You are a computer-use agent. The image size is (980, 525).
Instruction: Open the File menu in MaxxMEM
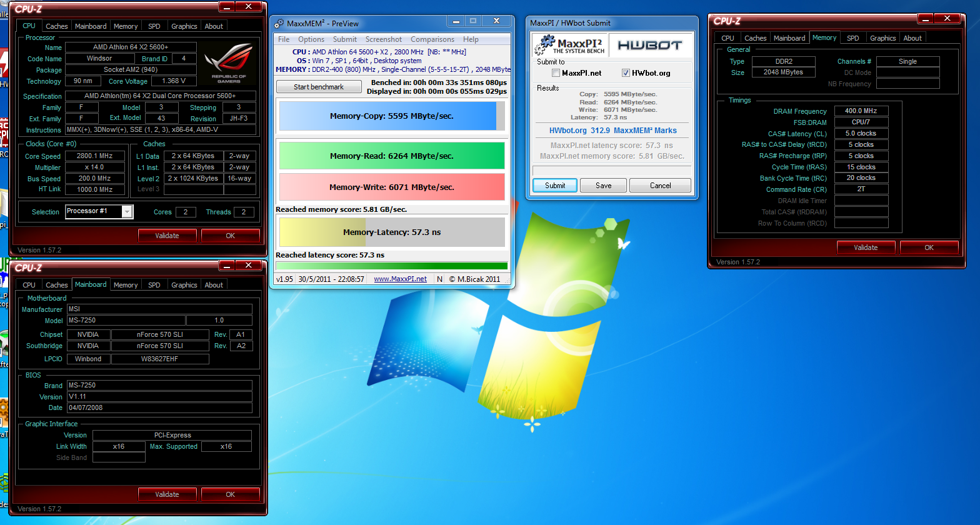pyautogui.click(x=284, y=39)
